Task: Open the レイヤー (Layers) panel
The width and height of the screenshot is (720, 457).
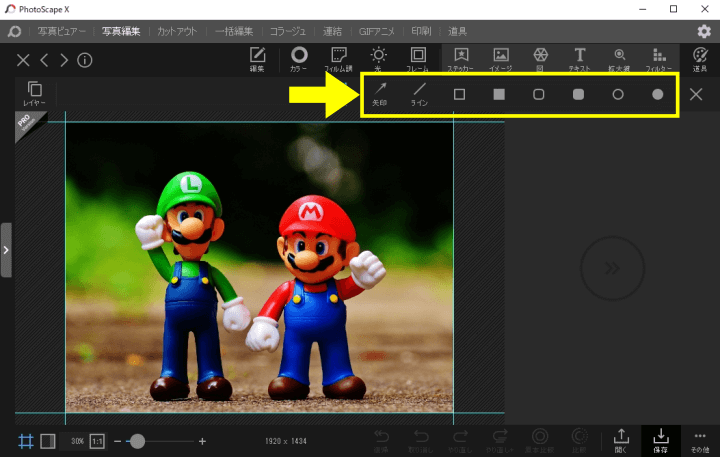Action: [34, 93]
